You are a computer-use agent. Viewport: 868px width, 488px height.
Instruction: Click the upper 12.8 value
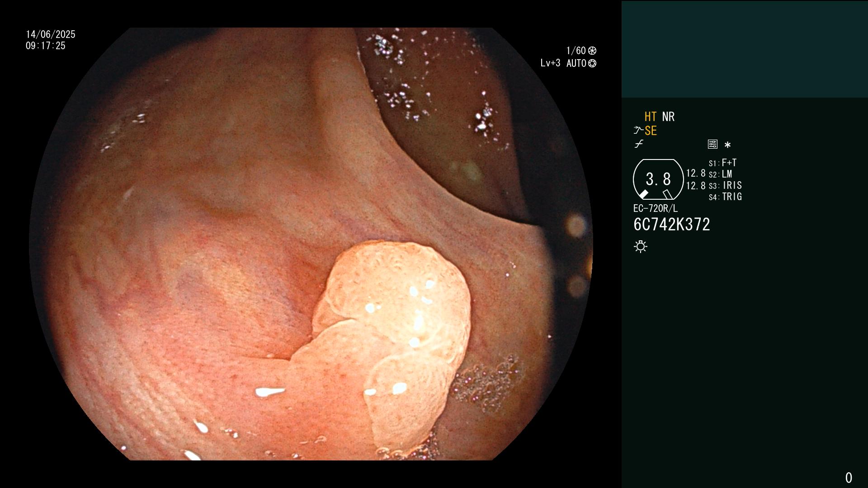(696, 173)
